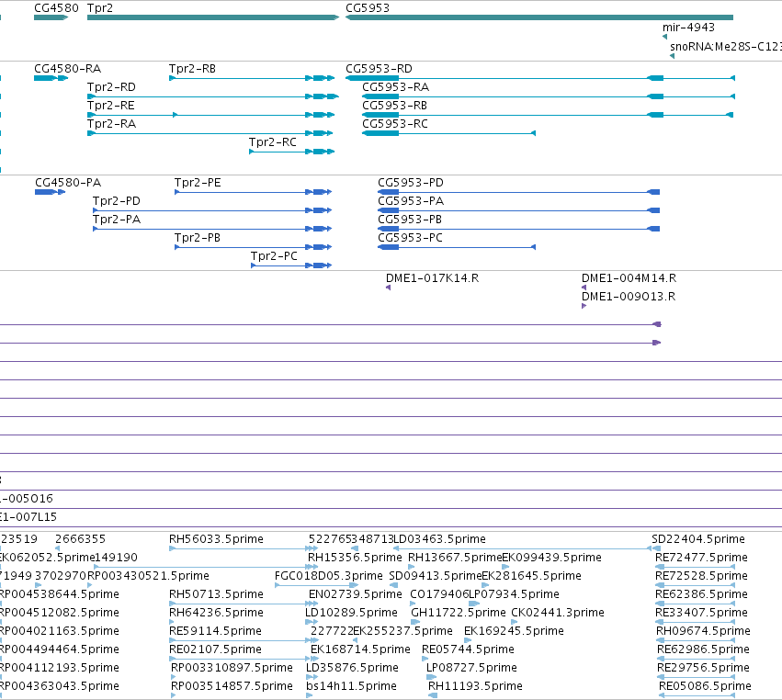Click protein Tpr2-PC
This screenshot has height=700, width=782.
pyautogui.click(x=291, y=265)
